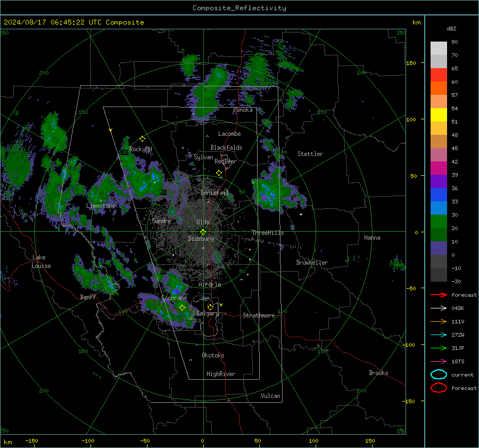Click the 'current' legend text
This screenshot has height=448, width=479.
click(463, 375)
